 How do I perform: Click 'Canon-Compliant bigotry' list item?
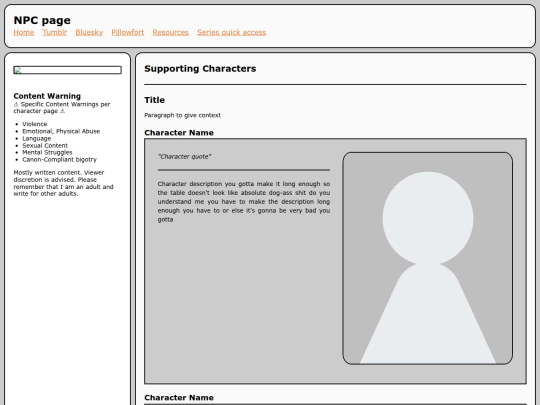[60, 159]
